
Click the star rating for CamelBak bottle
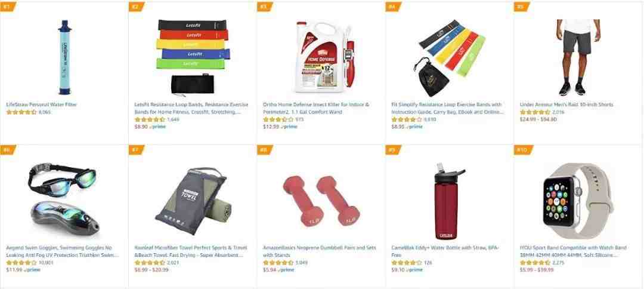pyautogui.click(x=407, y=263)
